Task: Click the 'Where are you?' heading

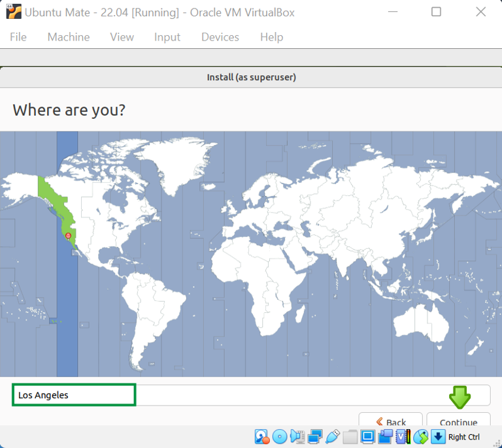Action: [69, 110]
